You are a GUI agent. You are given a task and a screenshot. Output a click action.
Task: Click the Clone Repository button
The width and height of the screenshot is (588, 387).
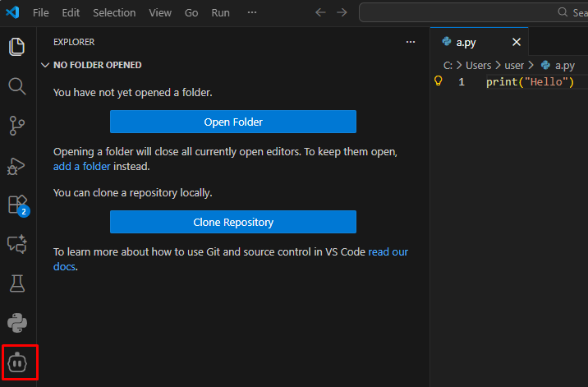coord(233,222)
